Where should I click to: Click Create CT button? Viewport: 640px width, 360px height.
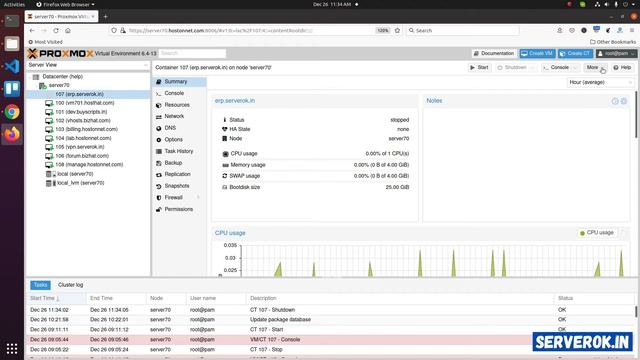575,53
